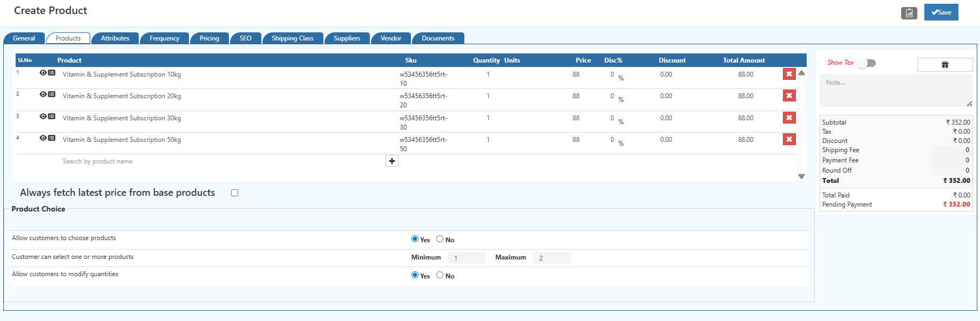Select the SEO tab
The image size is (980, 321).
[246, 38]
